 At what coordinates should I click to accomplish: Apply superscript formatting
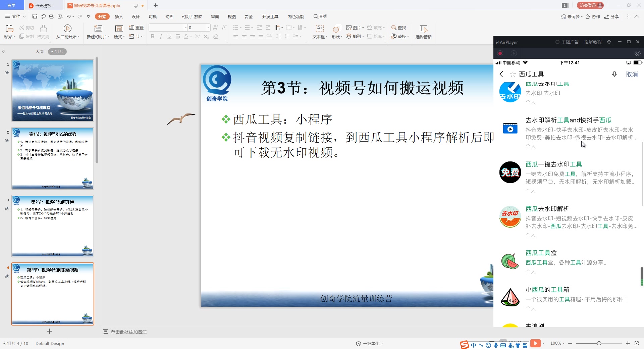(198, 36)
